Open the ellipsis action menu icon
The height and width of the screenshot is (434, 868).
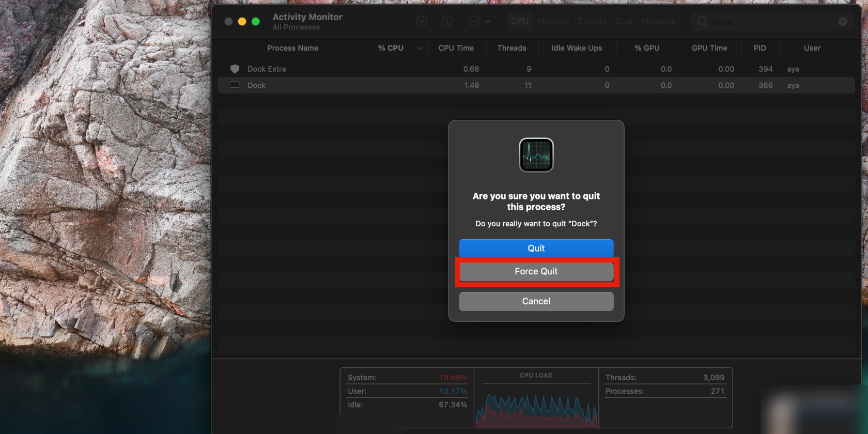coord(474,21)
